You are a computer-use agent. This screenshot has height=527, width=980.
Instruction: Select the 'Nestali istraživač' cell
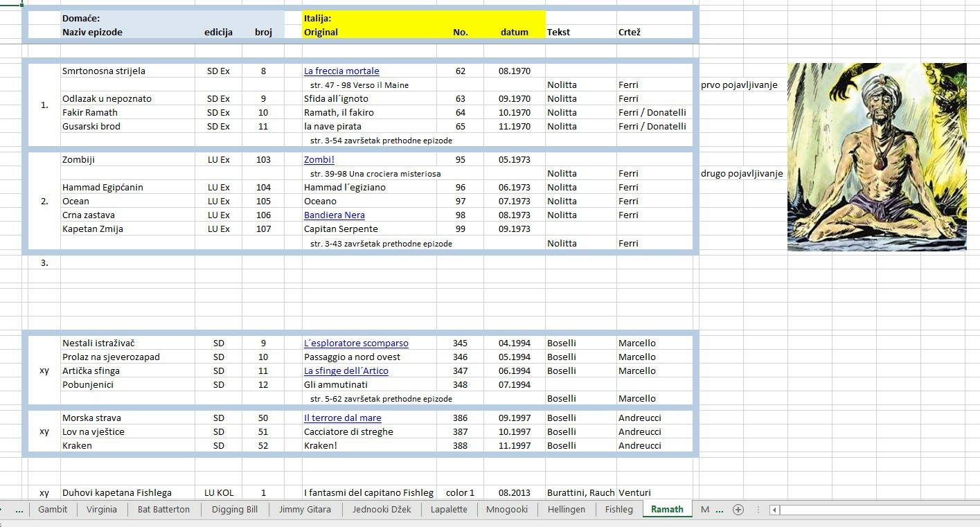coord(127,343)
